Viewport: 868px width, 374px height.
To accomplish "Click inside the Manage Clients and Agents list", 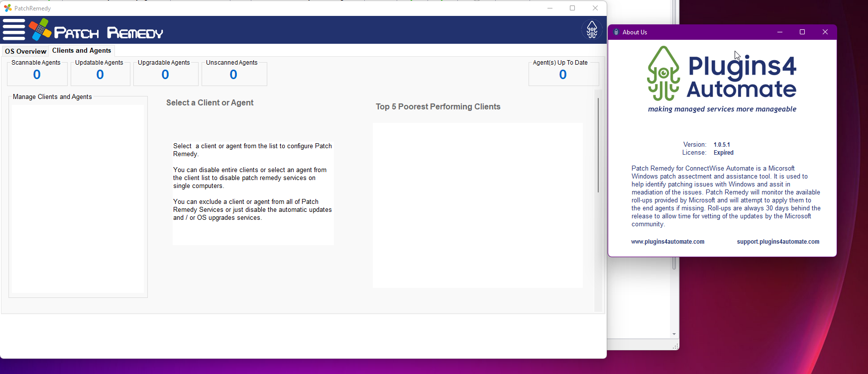I will click(x=78, y=199).
